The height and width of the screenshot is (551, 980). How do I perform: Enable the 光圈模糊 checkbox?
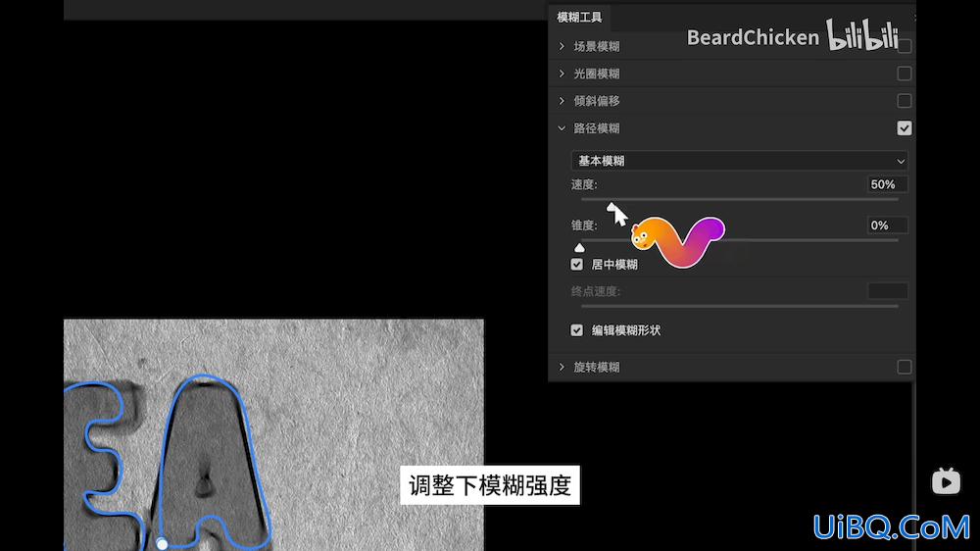click(x=904, y=74)
